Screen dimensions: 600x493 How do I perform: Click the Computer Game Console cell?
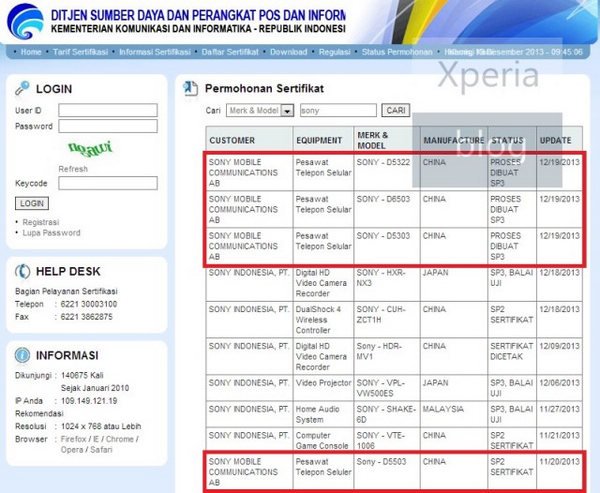[322, 441]
